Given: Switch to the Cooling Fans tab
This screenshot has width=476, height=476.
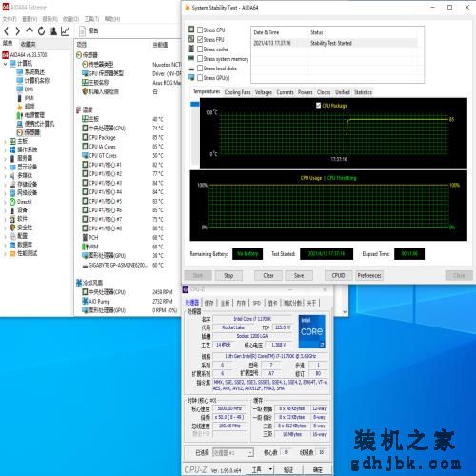Looking at the screenshot, I should [238, 92].
